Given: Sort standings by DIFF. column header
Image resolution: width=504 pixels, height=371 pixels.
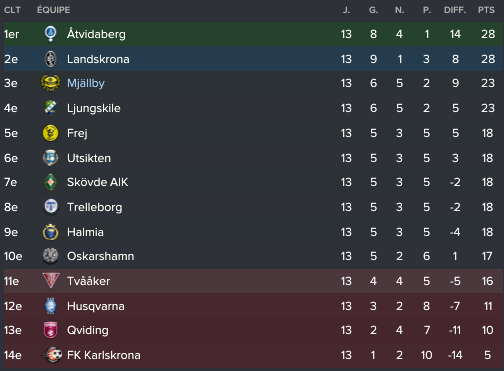Looking at the screenshot, I should [x=455, y=10].
